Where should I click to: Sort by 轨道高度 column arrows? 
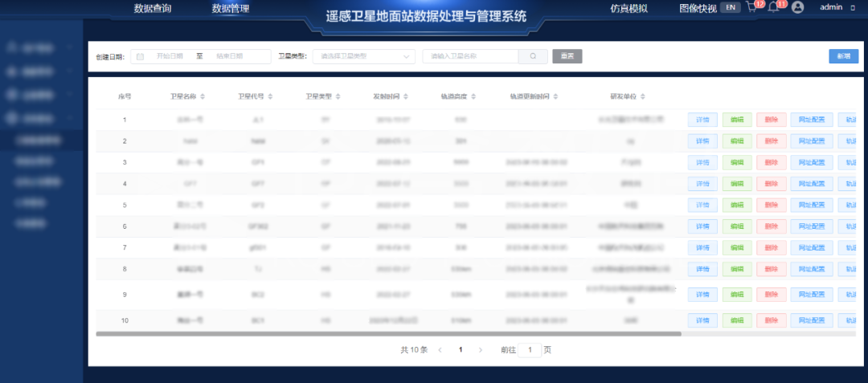(475, 96)
